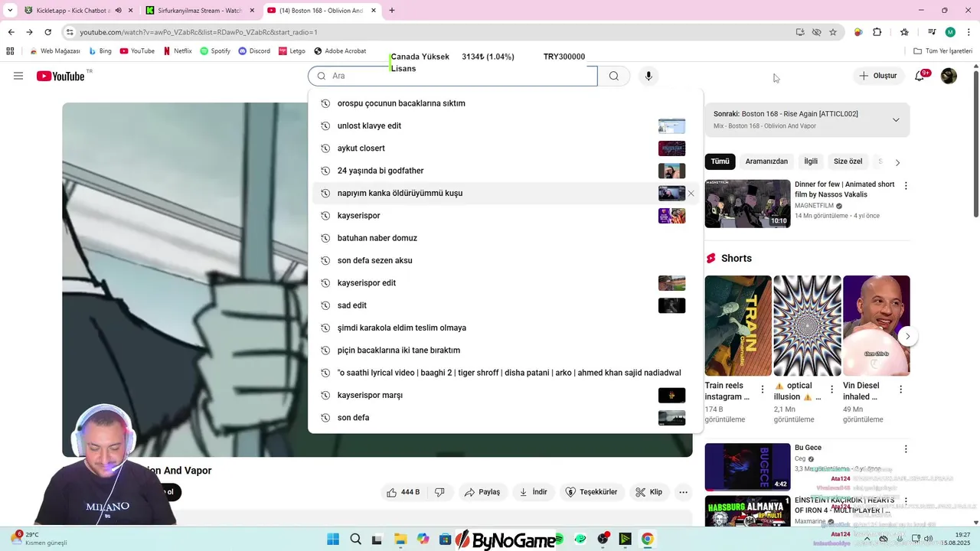
Task: Open Chrome profile M avatar
Action: [950, 32]
